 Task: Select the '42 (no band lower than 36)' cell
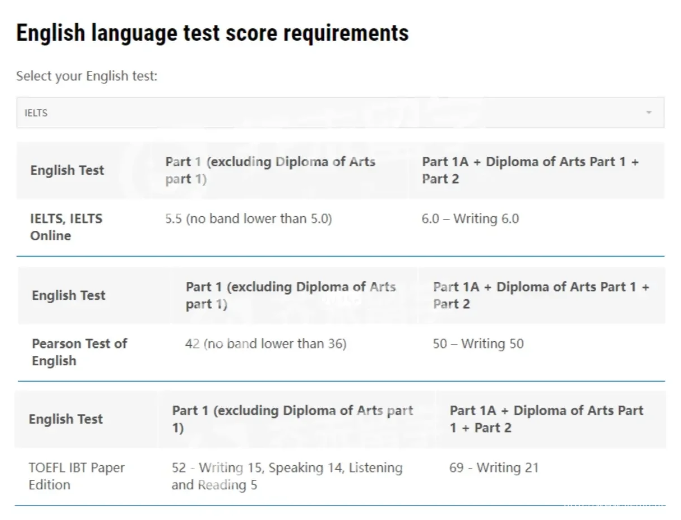(x=266, y=343)
